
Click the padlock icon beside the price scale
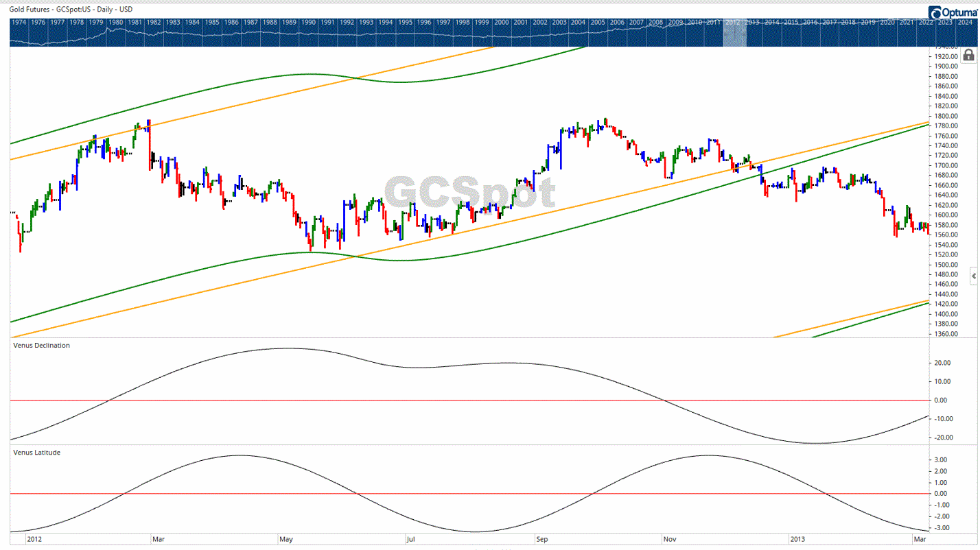[x=969, y=55]
